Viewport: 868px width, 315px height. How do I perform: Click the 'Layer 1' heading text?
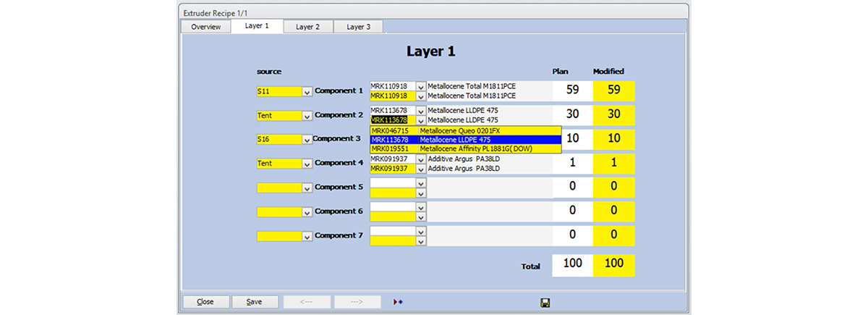click(x=430, y=51)
